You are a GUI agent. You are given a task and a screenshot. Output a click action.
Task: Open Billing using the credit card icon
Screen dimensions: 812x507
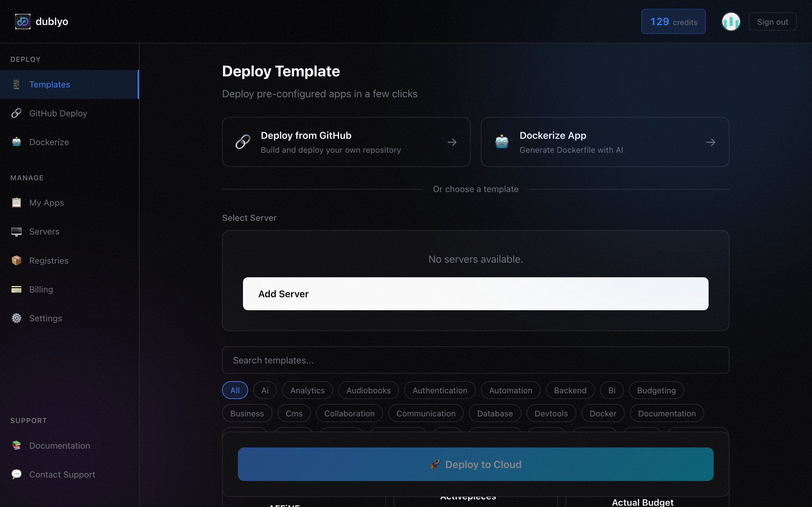tap(16, 289)
